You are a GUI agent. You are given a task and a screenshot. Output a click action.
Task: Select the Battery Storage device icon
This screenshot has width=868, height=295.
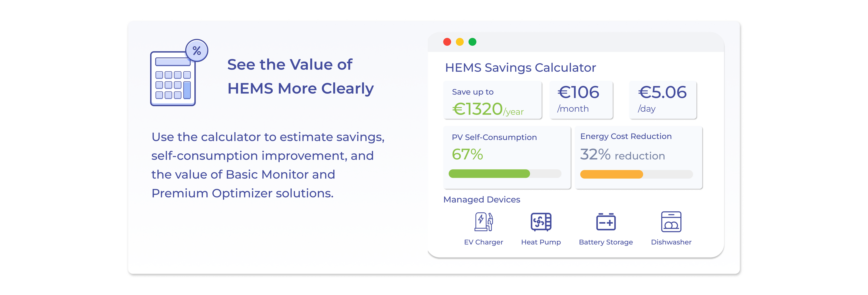click(x=606, y=222)
